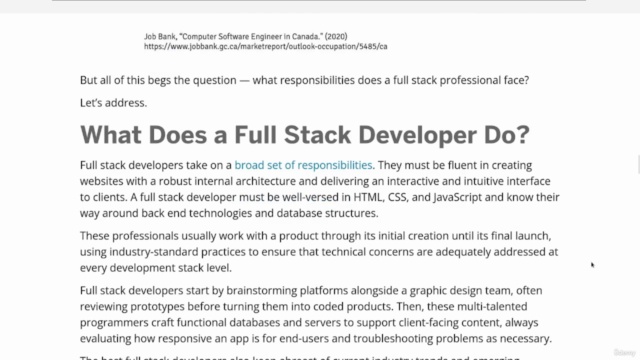
Task: Click the paragraph starting 'These professionals usually work'
Action: [319, 252]
